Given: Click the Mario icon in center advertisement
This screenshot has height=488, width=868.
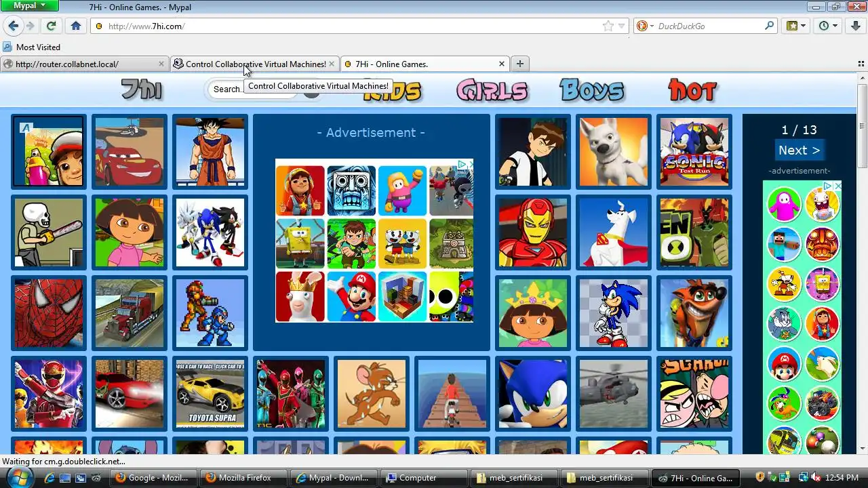Looking at the screenshot, I should pyautogui.click(x=351, y=296).
